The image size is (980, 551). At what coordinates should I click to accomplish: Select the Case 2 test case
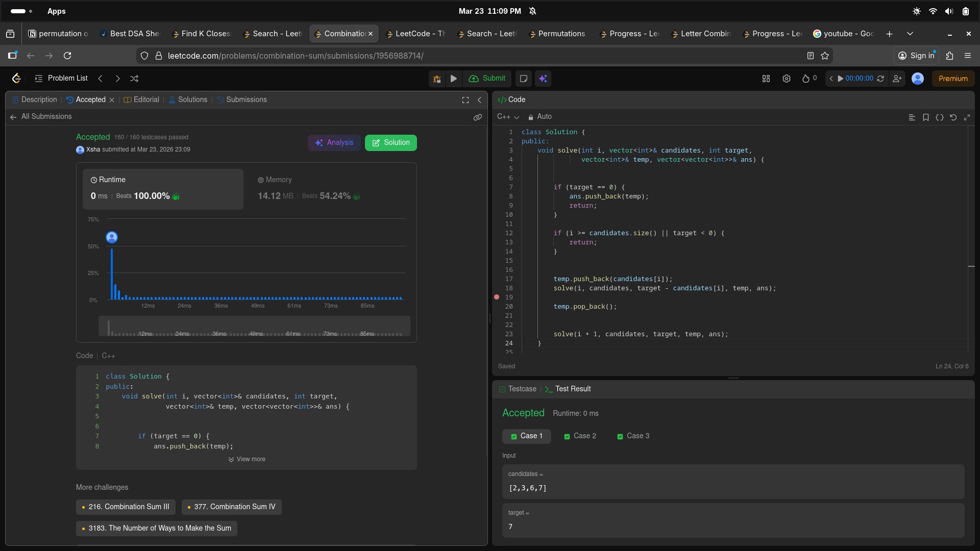click(x=580, y=436)
